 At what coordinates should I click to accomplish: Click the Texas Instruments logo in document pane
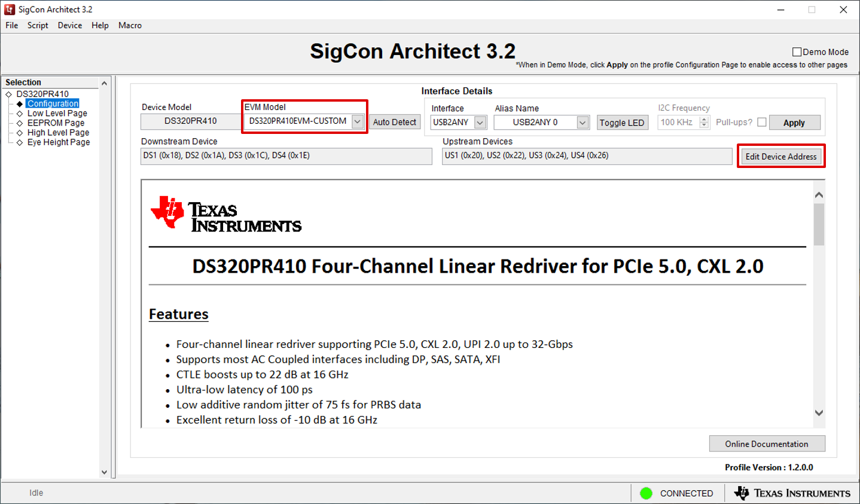click(226, 214)
